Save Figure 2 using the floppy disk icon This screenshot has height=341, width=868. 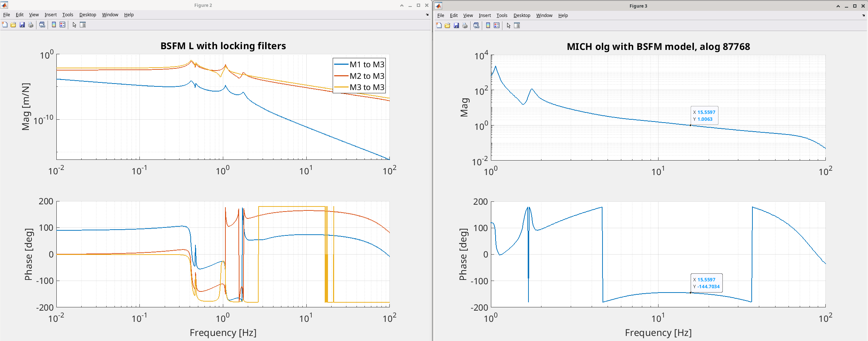pyautogui.click(x=22, y=25)
